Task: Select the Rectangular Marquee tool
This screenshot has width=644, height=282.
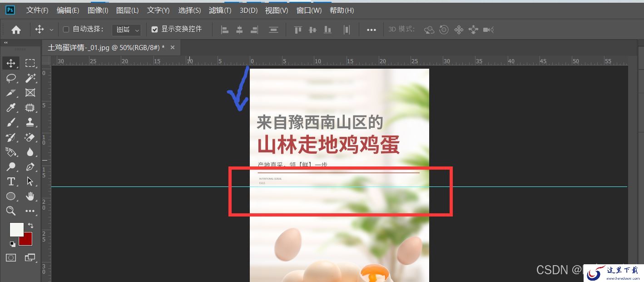Action: [30, 63]
